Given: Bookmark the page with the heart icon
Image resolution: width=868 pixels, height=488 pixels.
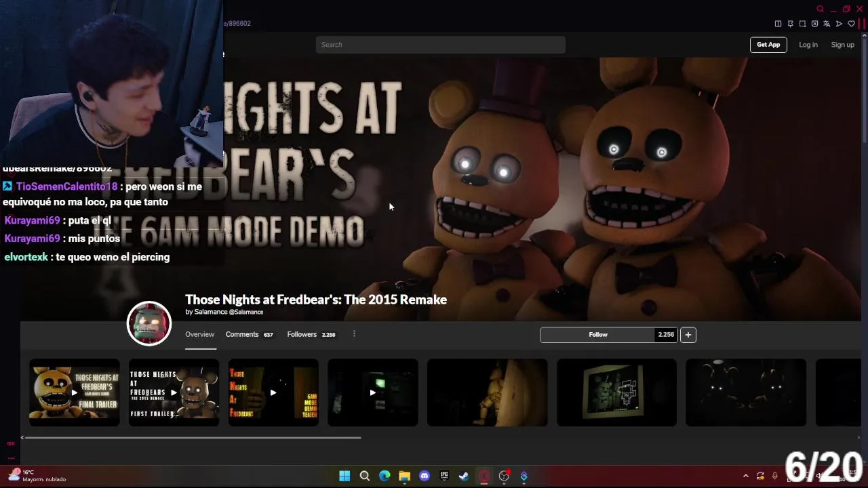Looking at the screenshot, I should 851,24.
